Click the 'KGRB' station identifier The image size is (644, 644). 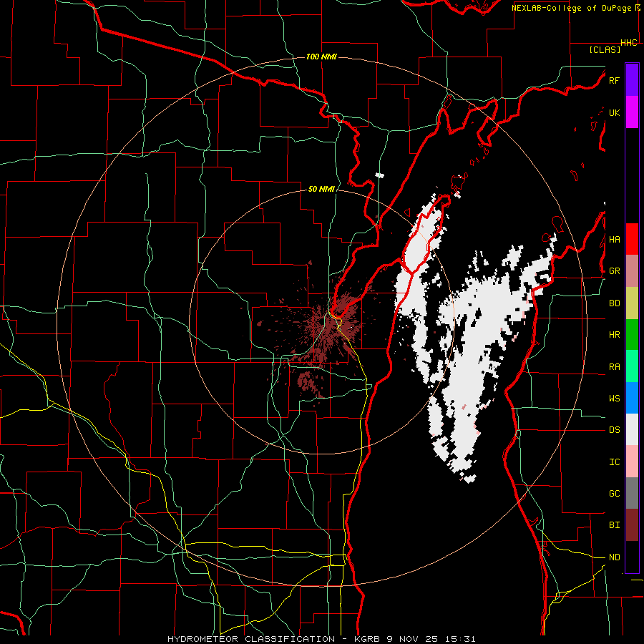pyautogui.click(x=366, y=639)
